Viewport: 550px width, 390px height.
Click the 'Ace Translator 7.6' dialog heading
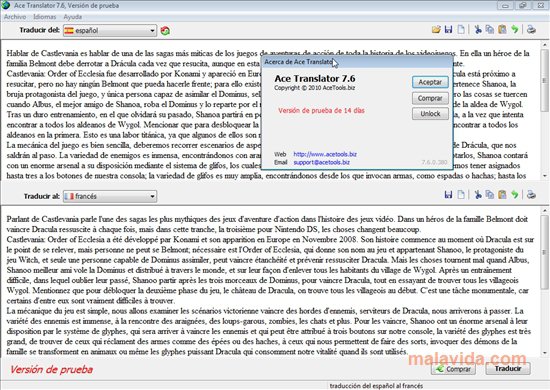(x=315, y=79)
